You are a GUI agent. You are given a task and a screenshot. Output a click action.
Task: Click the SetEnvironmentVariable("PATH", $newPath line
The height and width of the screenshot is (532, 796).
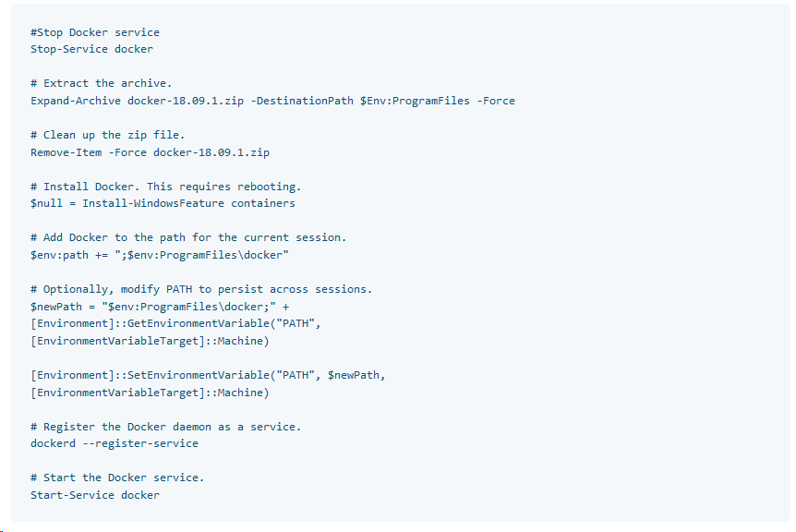(208, 375)
